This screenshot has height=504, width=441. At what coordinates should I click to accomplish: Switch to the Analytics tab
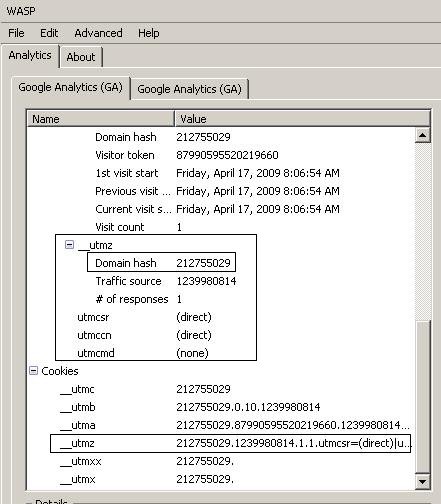[30, 55]
